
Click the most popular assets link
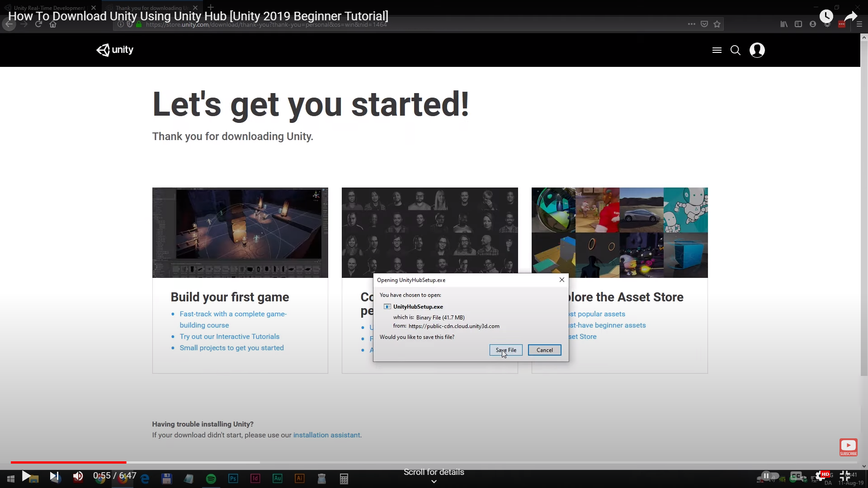click(x=597, y=314)
